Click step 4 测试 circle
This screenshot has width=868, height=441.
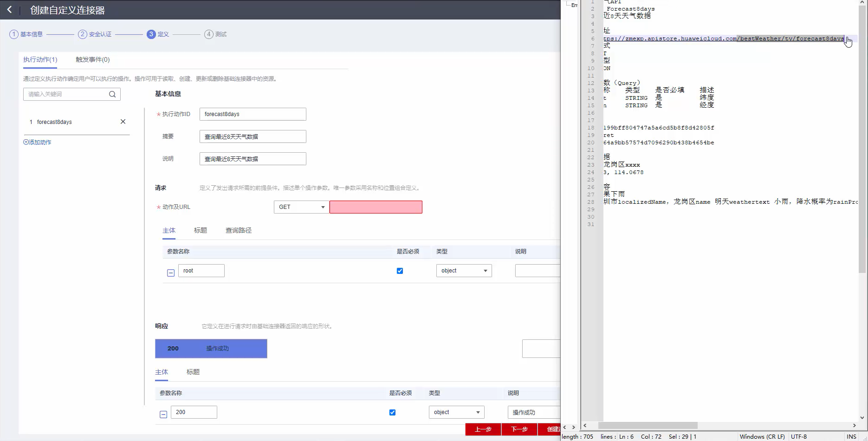click(x=209, y=34)
